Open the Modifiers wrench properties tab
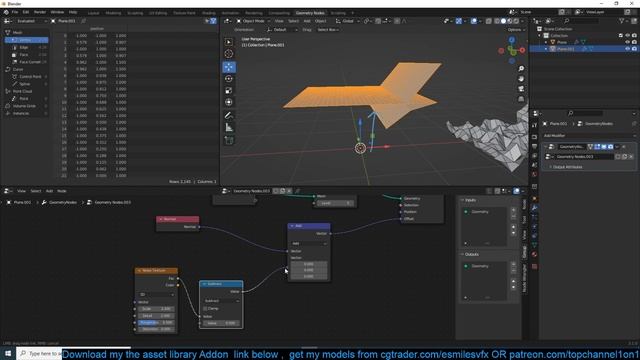Viewport: 640px width, 360px height. (x=534, y=208)
